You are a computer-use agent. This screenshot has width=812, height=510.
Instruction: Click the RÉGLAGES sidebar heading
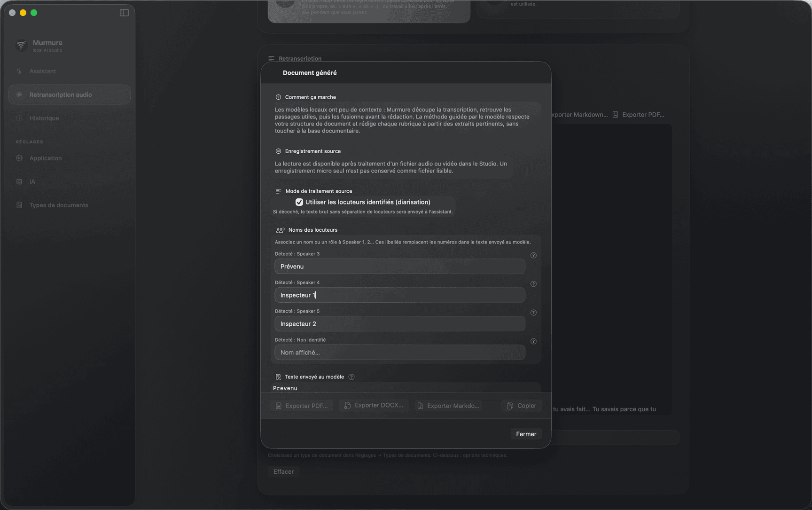[x=30, y=142]
